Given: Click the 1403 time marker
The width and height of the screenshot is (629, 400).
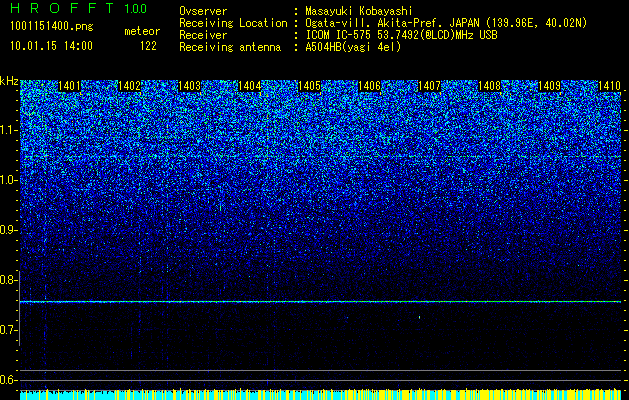Looking at the screenshot, I should click(x=189, y=86).
